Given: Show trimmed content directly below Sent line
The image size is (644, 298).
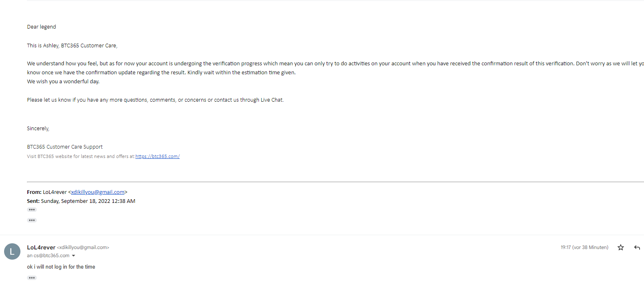Looking at the screenshot, I should coord(32,210).
